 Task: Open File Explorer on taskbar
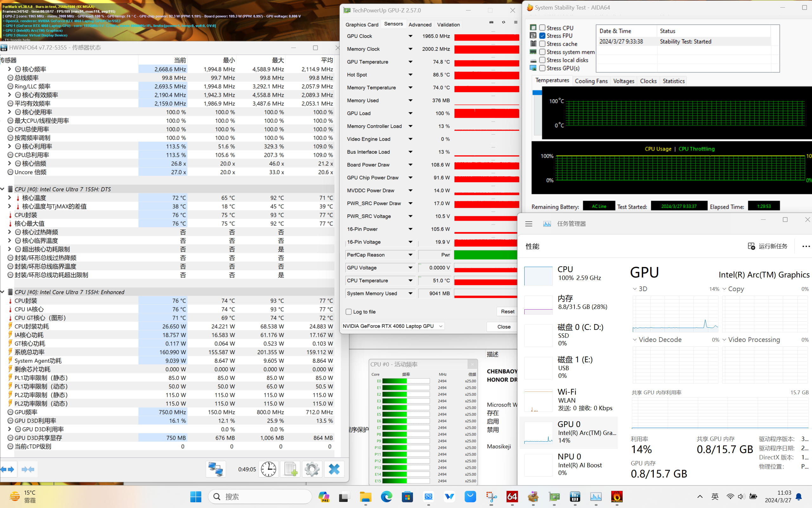pyautogui.click(x=365, y=497)
